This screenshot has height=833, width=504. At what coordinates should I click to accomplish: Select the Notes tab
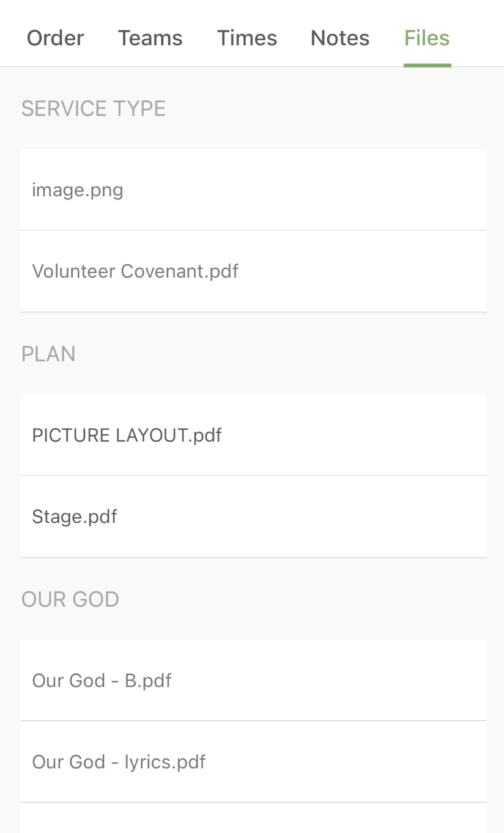[x=340, y=39]
